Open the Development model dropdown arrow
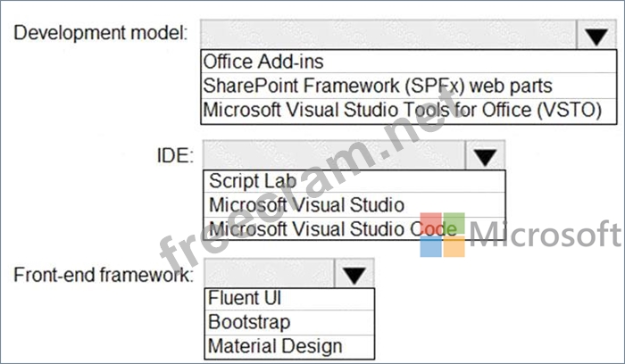This screenshot has height=364, width=625. pyautogui.click(x=596, y=35)
